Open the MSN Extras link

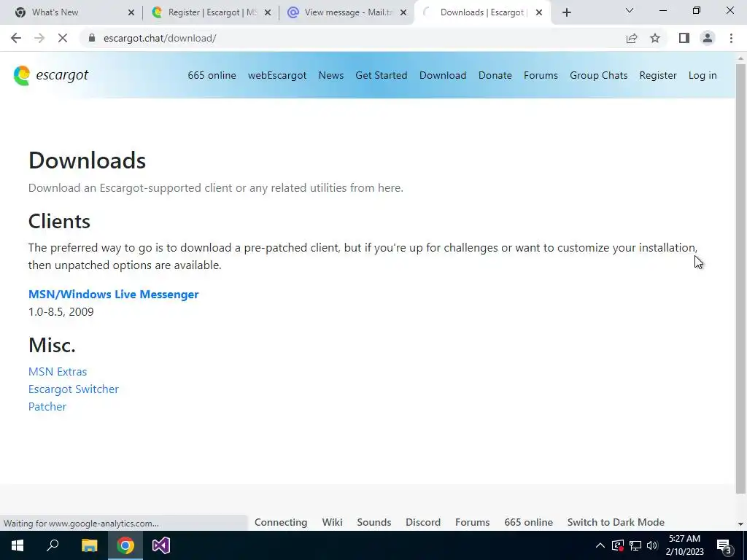click(x=58, y=371)
